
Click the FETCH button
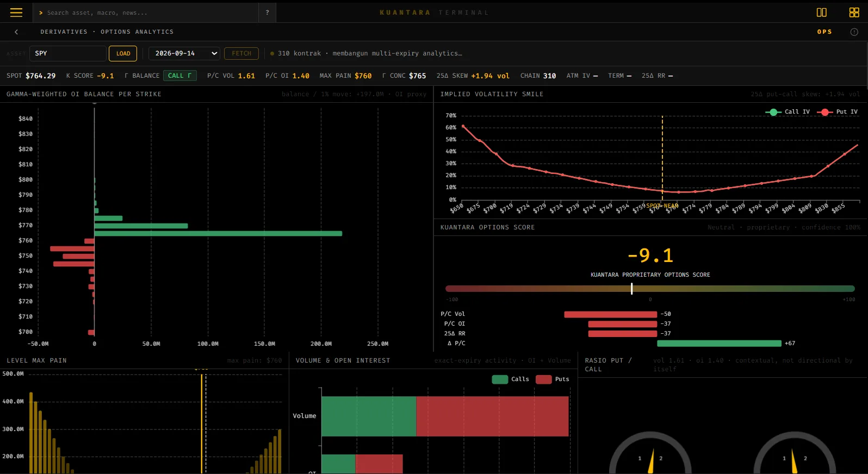click(241, 53)
